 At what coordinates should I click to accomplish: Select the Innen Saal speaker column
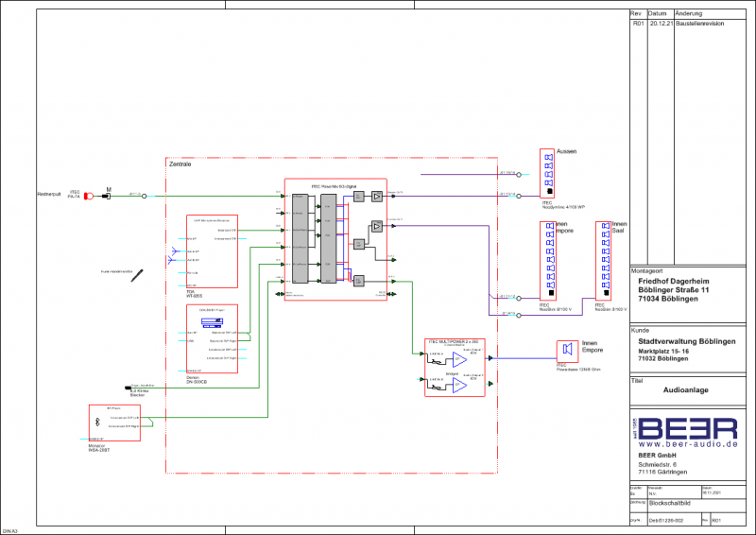pyautogui.click(x=602, y=261)
